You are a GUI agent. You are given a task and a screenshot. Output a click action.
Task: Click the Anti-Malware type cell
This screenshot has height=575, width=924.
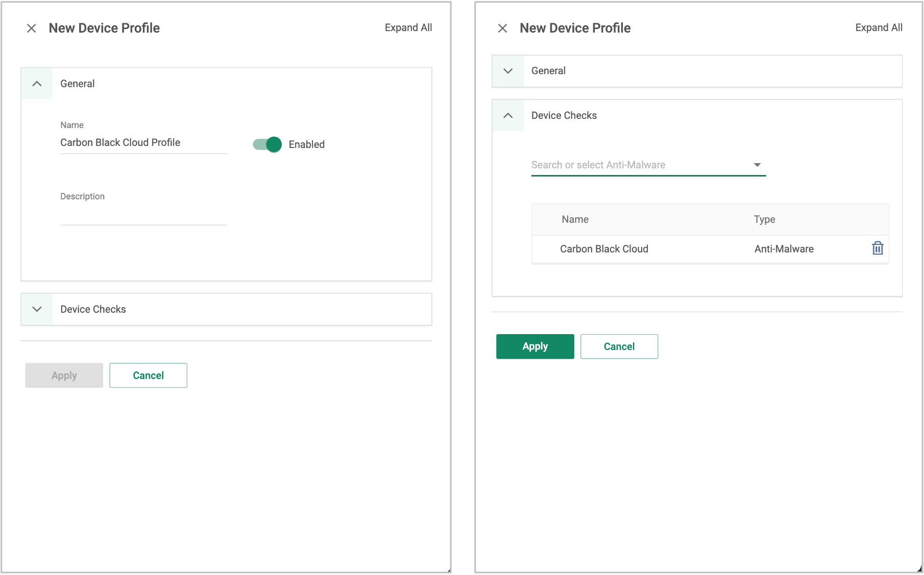(784, 249)
